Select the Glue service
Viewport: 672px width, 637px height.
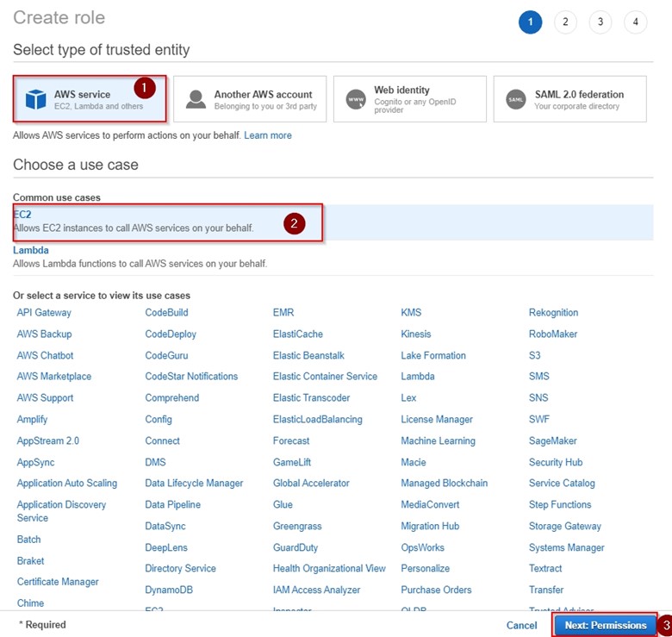(x=283, y=504)
